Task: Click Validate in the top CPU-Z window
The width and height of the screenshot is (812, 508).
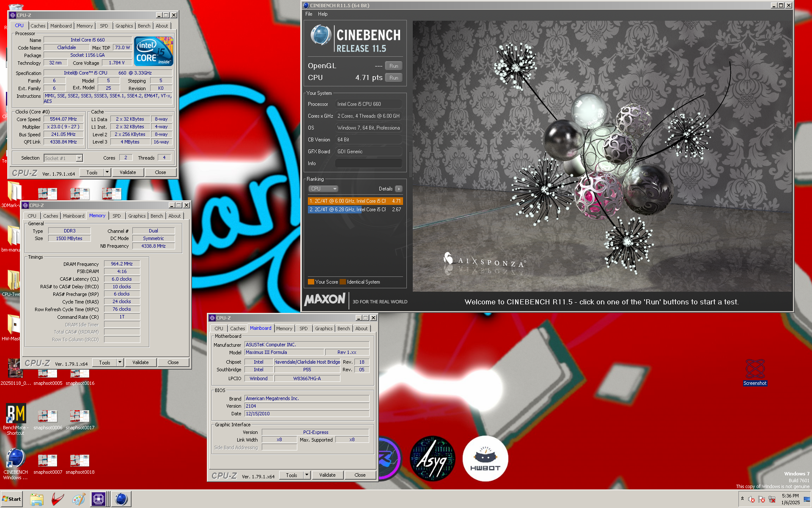Action: [x=128, y=172]
